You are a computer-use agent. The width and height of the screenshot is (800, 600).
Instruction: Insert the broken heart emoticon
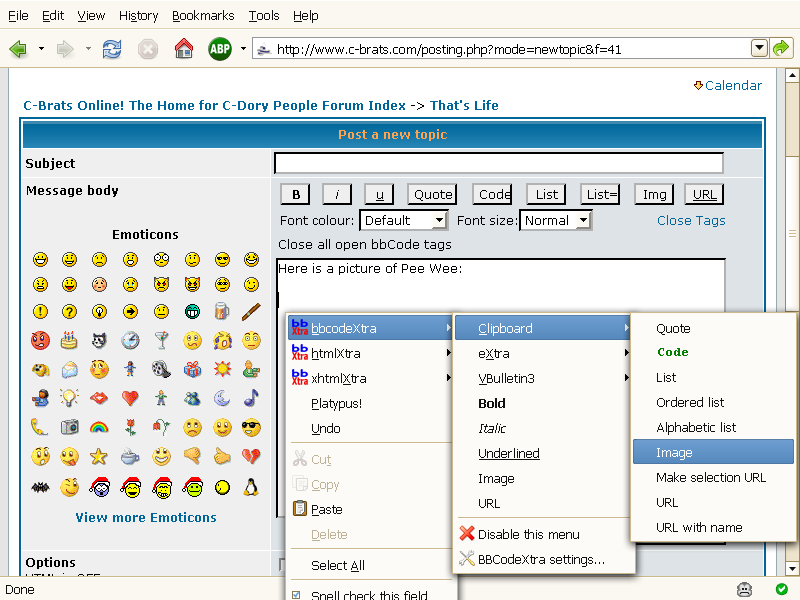pos(251,455)
